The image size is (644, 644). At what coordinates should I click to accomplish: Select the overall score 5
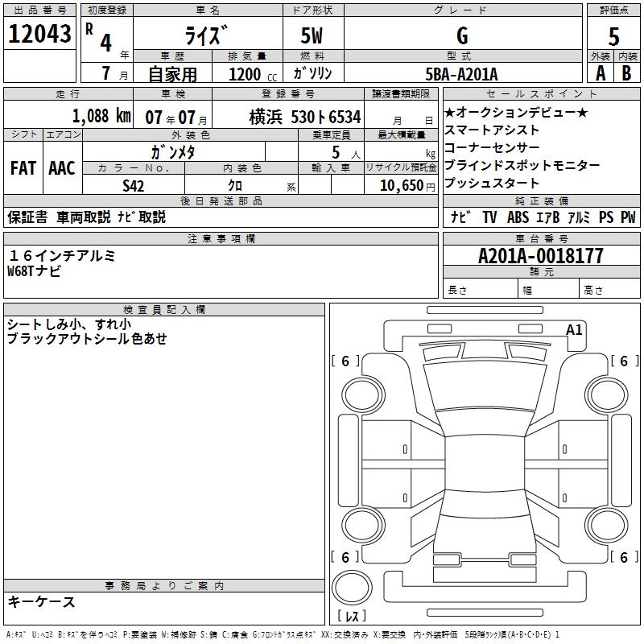(613, 36)
